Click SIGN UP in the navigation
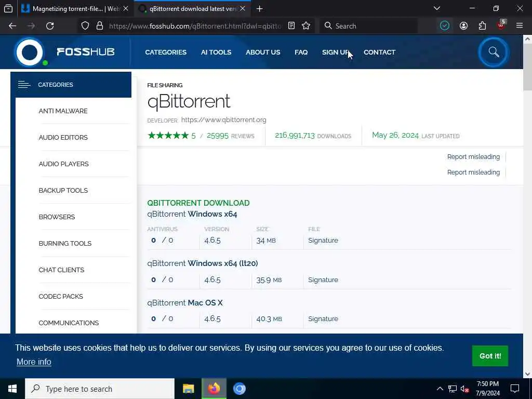The height and width of the screenshot is (399, 532). click(x=336, y=52)
